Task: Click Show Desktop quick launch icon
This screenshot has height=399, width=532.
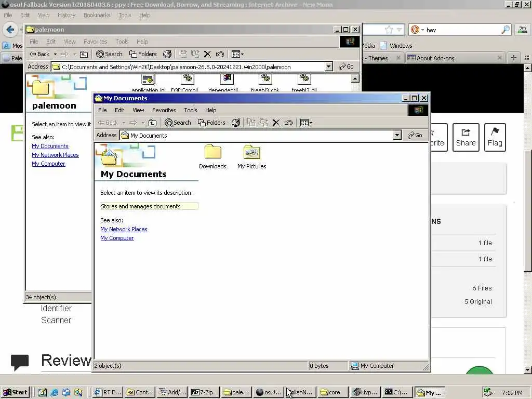Action: [42, 392]
